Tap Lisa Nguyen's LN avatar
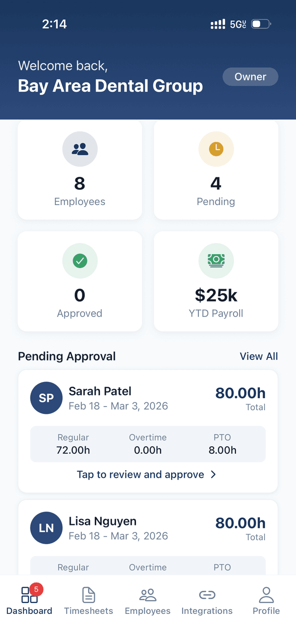Screen dimensions: 296x644 coord(46,528)
